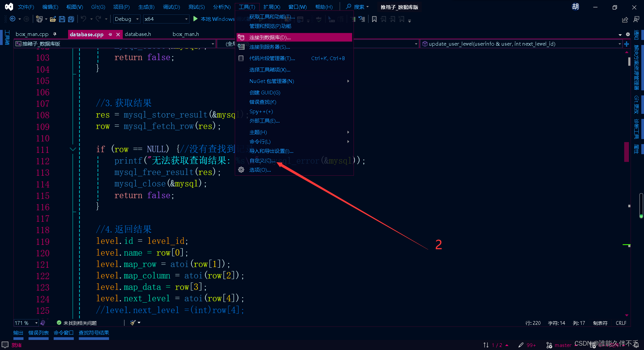Viewport: 644px width, 350px height.
Task: Open the 推箱子_数据库版 project scope dropdown
Action: coord(115,44)
